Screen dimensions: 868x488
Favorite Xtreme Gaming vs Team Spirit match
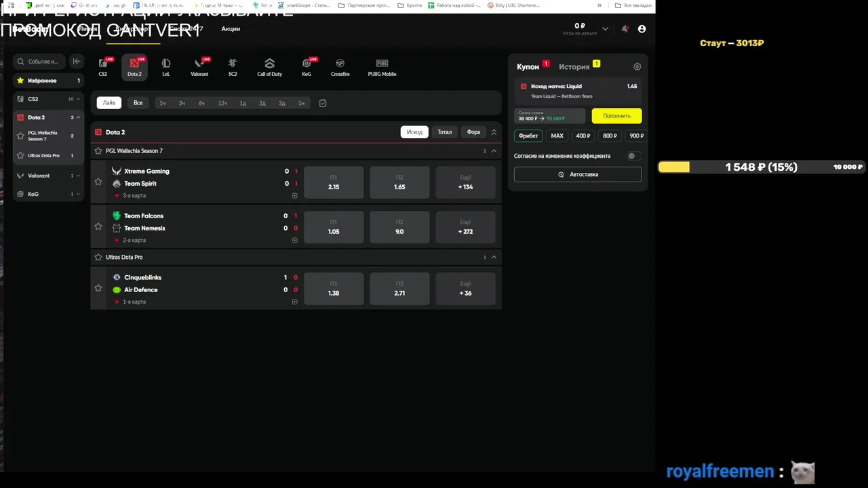[x=98, y=182]
